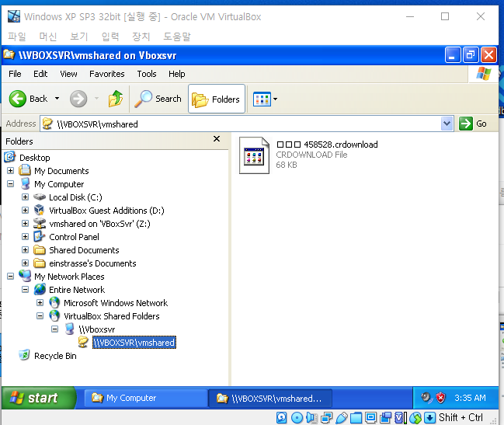Go up one folder level
Viewport: 504px width, 425px height.
click(x=116, y=99)
